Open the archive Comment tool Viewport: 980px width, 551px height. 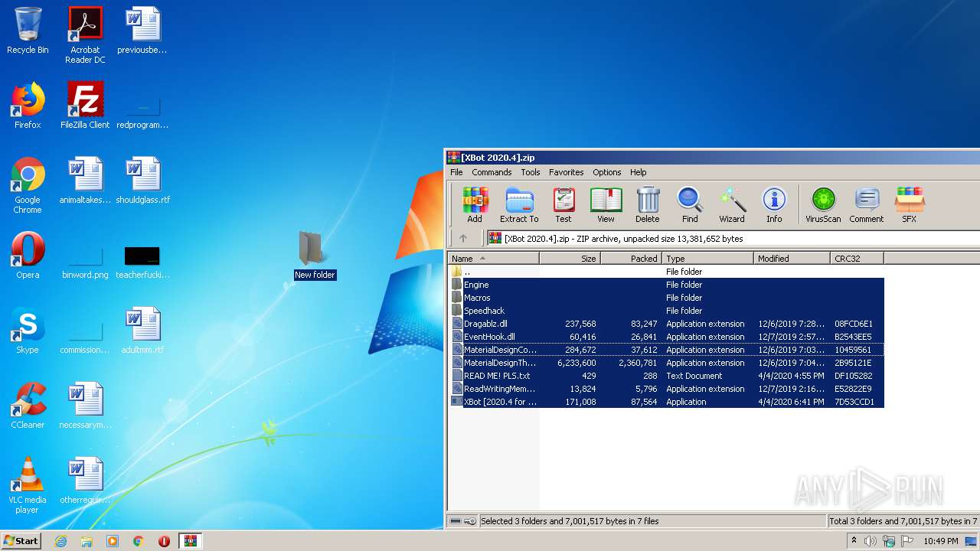[866, 205]
